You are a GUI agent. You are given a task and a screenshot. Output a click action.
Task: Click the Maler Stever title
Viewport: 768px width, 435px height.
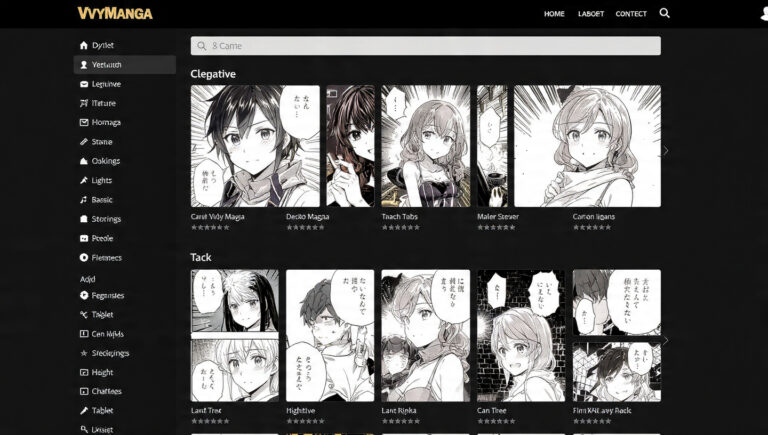(x=498, y=217)
